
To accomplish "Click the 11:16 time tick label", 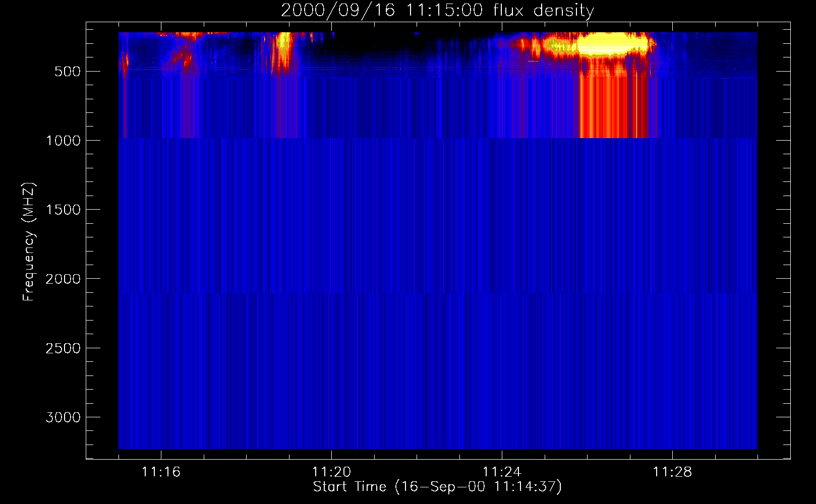I will 161,472.
